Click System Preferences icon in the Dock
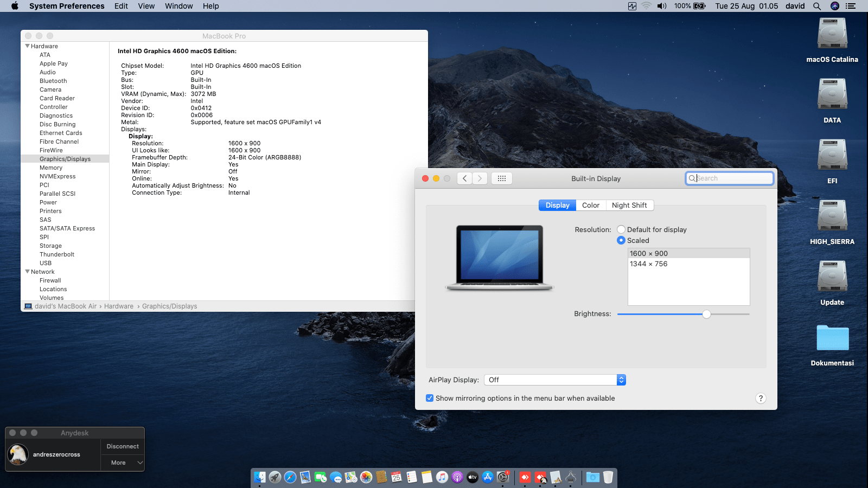The width and height of the screenshot is (868, 488). (503, 477)
